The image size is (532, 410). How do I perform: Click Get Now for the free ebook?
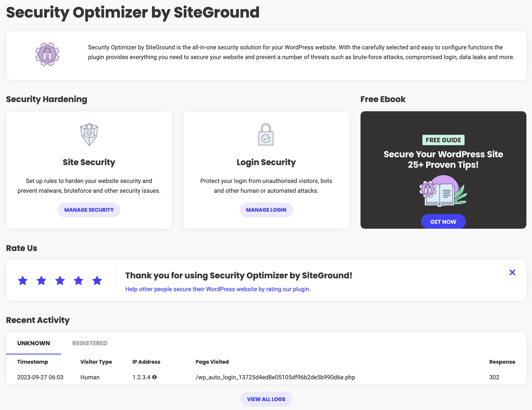coord(443,221)
